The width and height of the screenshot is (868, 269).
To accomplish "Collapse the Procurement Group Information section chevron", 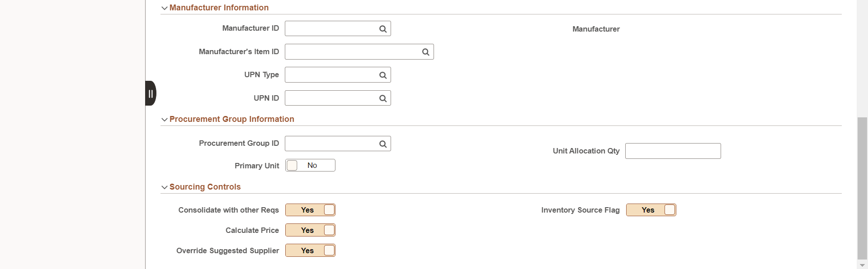I will [x=165, y=119].
